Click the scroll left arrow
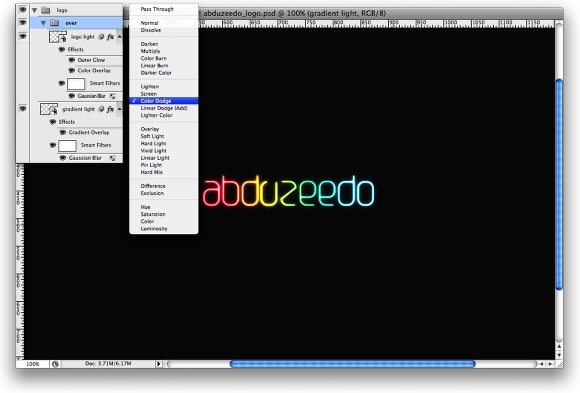Screen dimensions: 580x393 [542, 364]
